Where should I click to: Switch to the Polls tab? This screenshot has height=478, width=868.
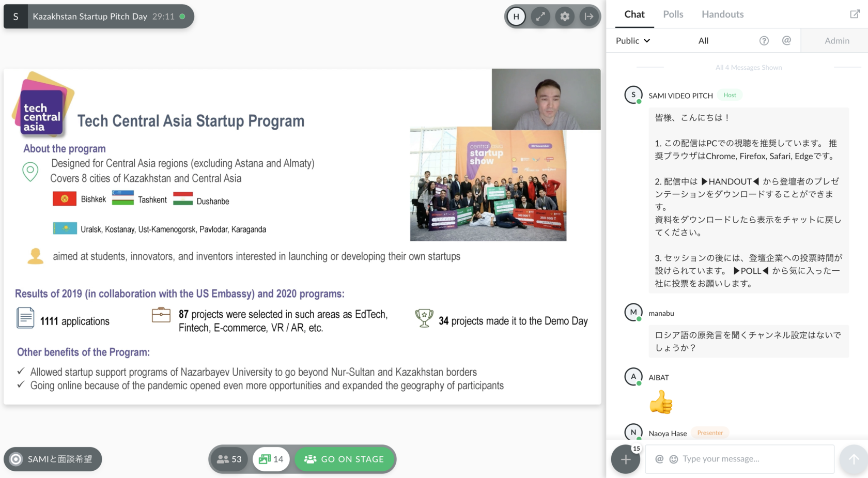(x=673, y=14)
